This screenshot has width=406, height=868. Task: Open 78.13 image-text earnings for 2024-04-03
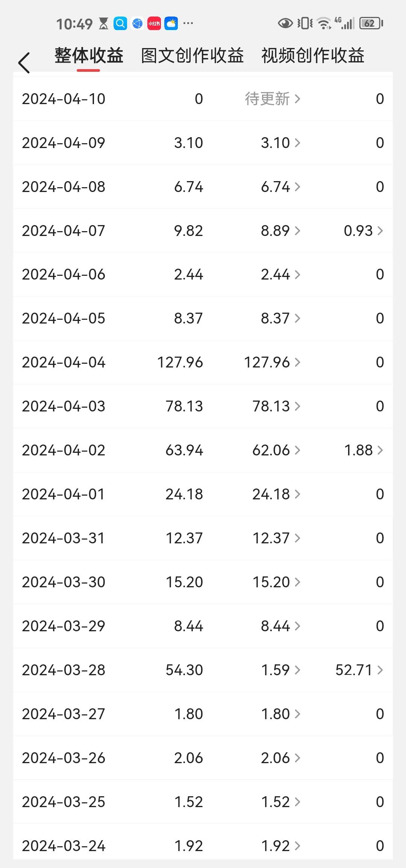click(276, 407)
